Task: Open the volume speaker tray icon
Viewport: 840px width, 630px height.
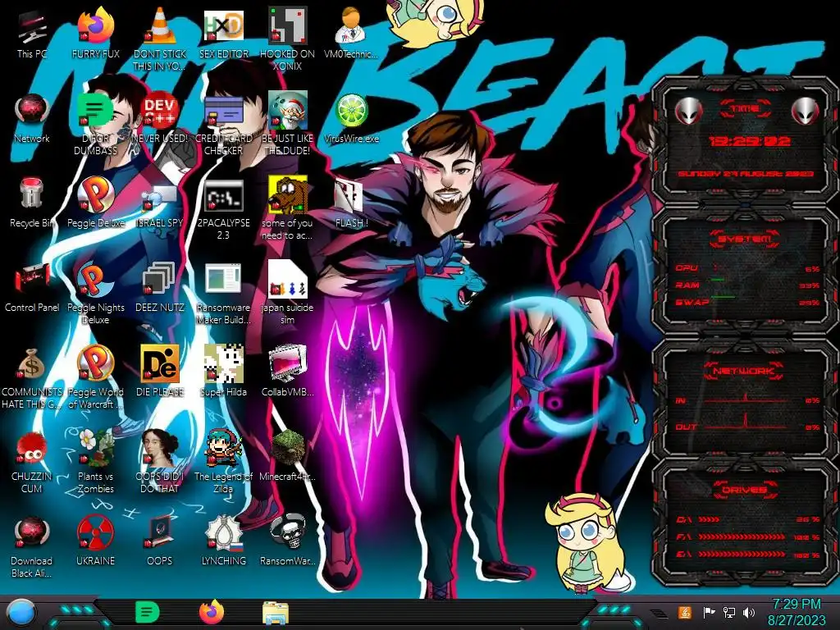Action: pos(749,612)
